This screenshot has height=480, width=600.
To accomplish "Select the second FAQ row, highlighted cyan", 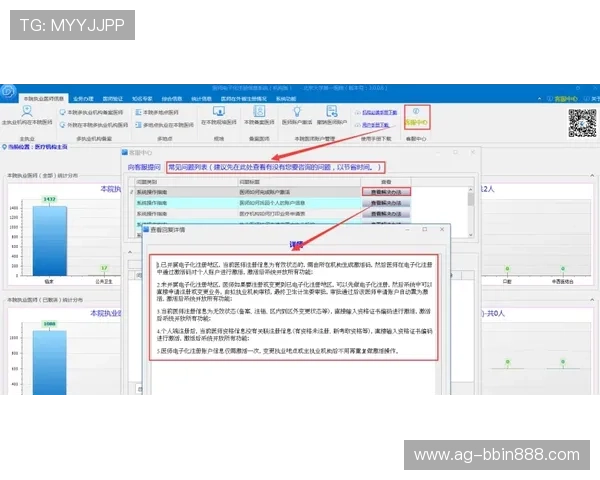I will pos(247,203).
